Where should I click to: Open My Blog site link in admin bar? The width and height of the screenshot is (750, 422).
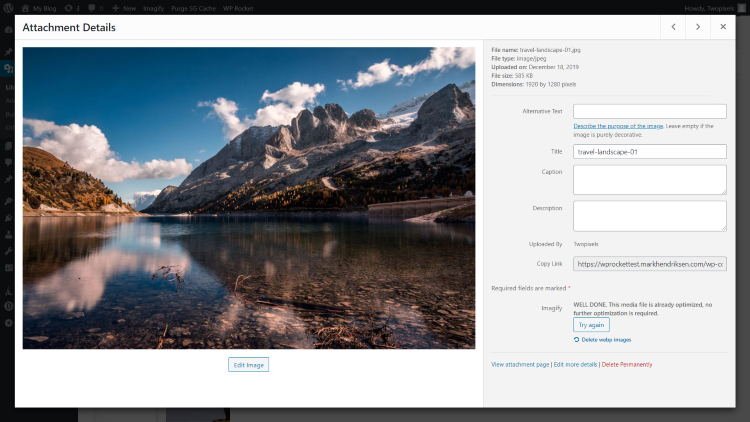39,8
